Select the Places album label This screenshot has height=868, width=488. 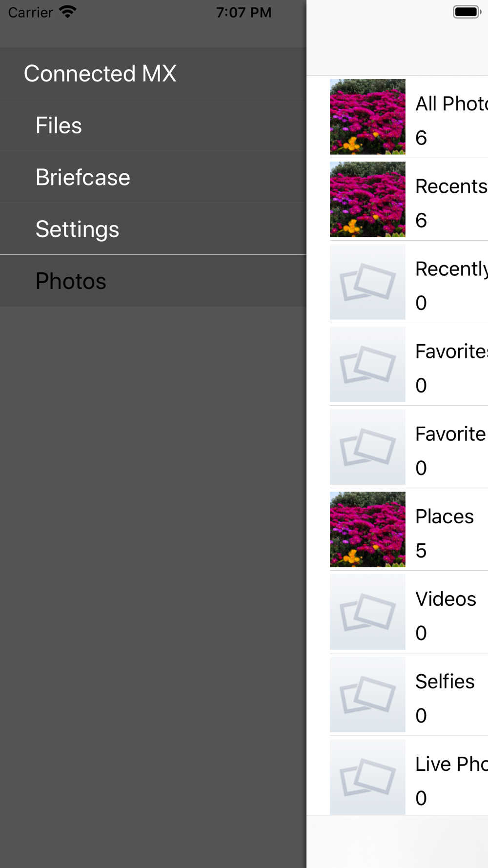(445, 517)
